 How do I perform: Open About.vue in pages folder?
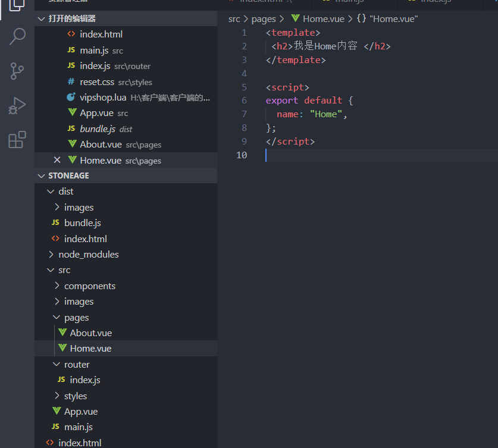[126, 333]
